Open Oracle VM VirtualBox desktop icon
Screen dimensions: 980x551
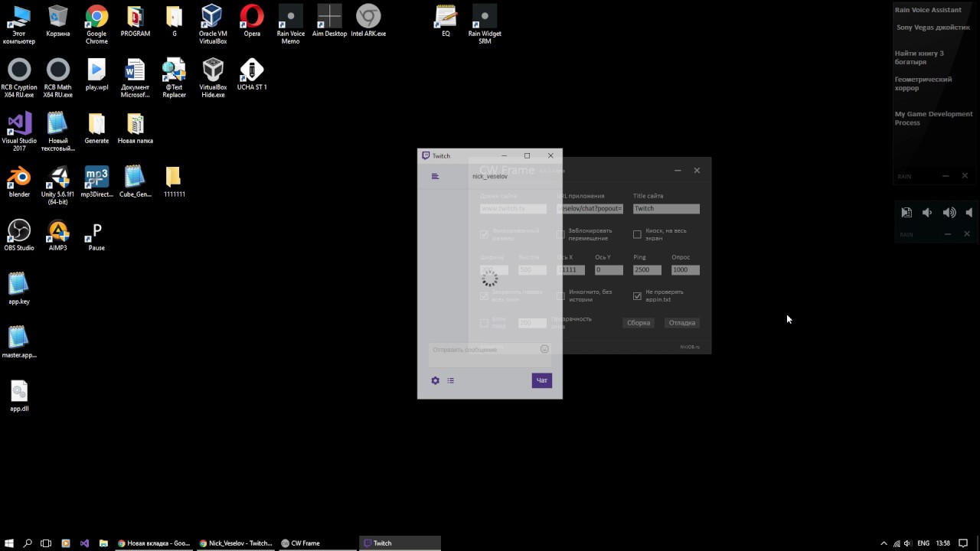[x=213, y=24]
